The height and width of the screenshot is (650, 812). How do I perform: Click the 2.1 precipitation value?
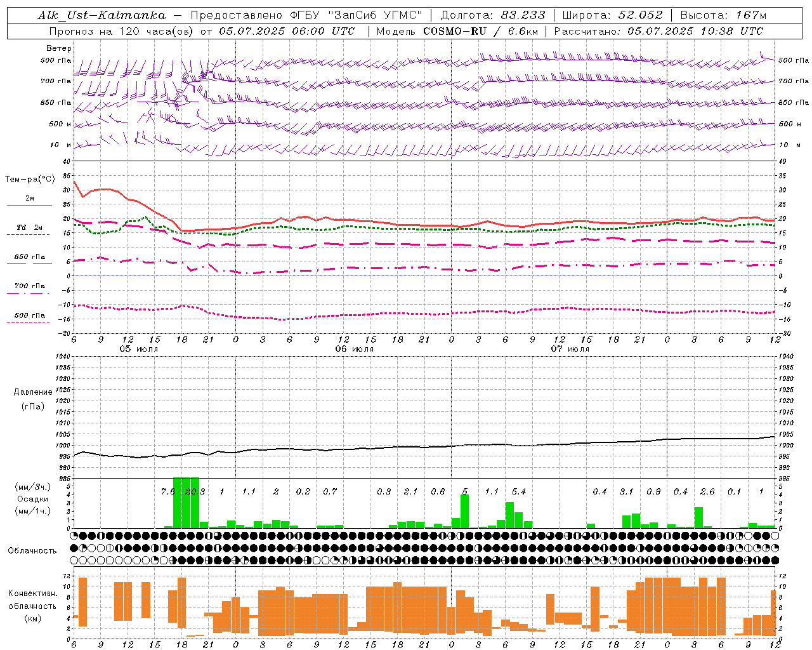411,492
